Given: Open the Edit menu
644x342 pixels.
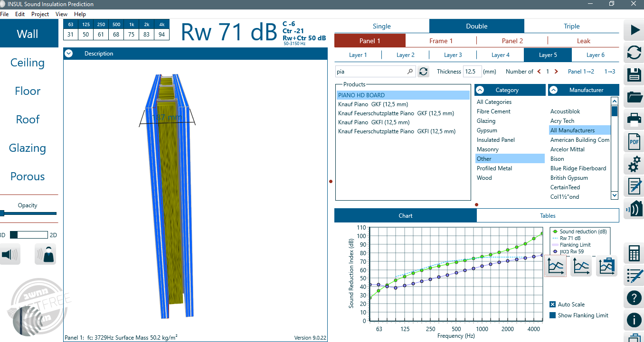Looking at the screenshot, I should 20,14.
